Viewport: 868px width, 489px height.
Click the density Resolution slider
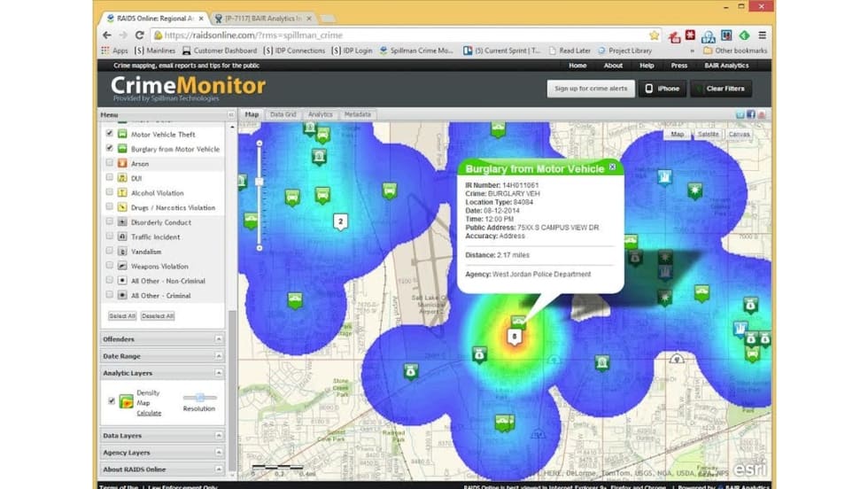point(200,398)
